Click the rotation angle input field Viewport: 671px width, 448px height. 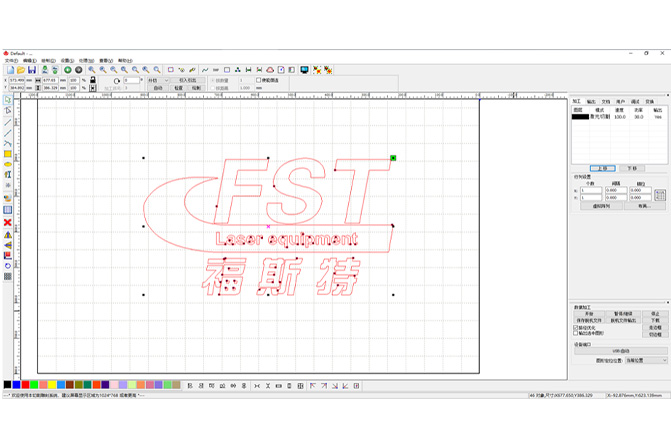tap(131, 80)
